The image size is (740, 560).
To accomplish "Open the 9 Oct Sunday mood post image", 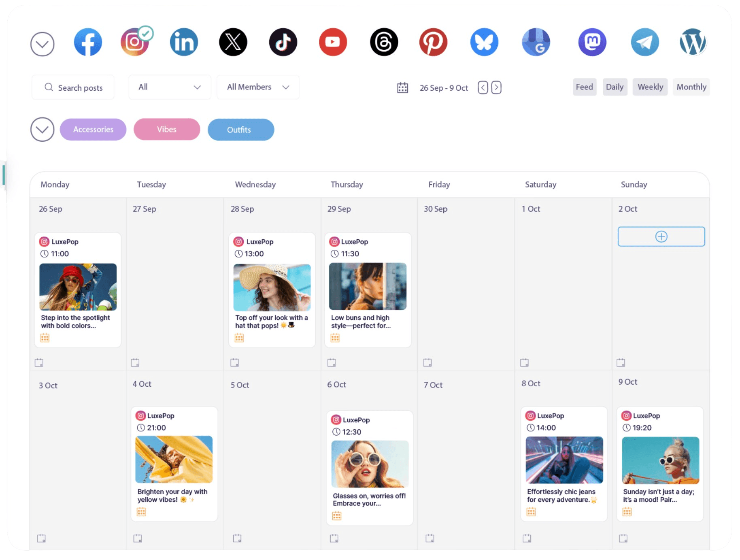I will 661,460.
